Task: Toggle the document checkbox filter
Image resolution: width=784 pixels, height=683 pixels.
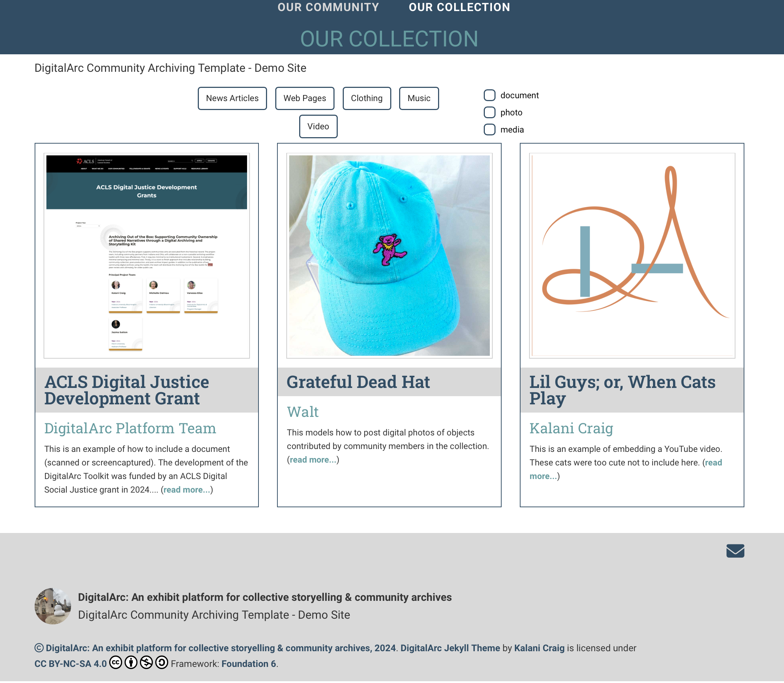Action: click(x=489, y=95)
